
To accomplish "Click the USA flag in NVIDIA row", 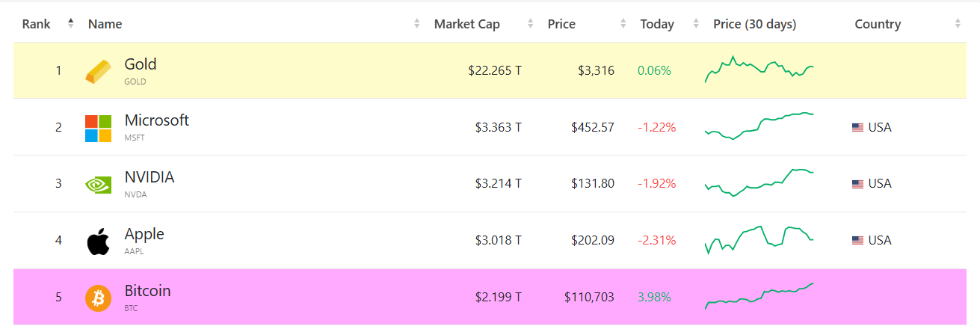I will click(x=857, y=184).
